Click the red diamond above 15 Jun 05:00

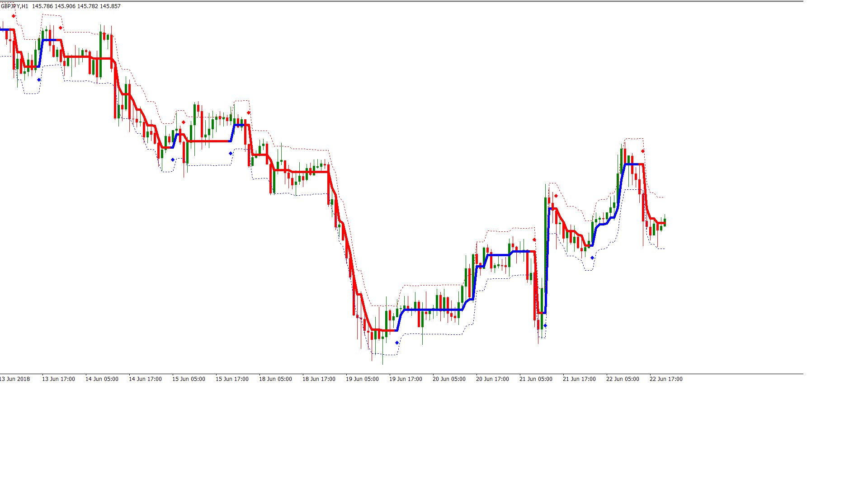[x=184, y=122]
